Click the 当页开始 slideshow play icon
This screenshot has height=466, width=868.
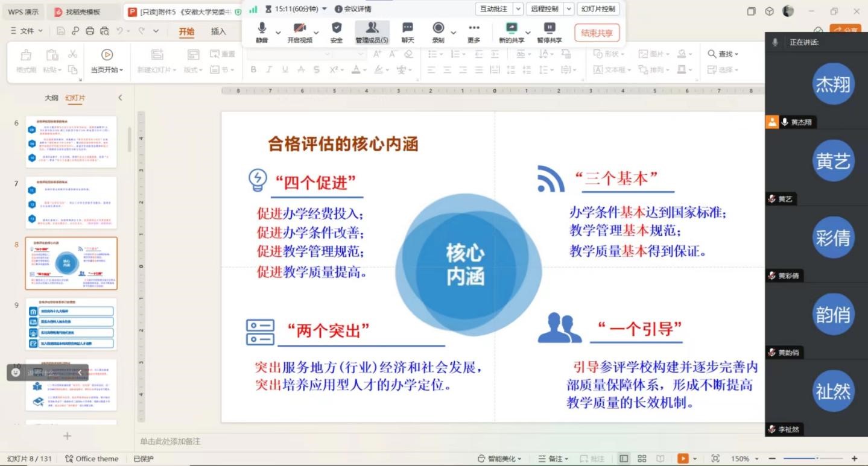[x=107, y=55]
